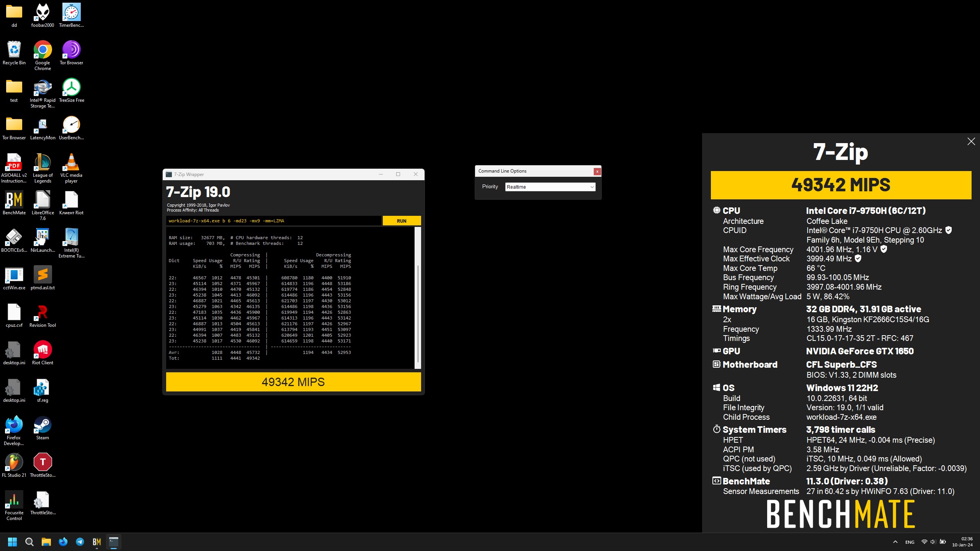Launch BenchMate desktop shortcut
This screenshot has width=980, height=551.
click(14, 203)
